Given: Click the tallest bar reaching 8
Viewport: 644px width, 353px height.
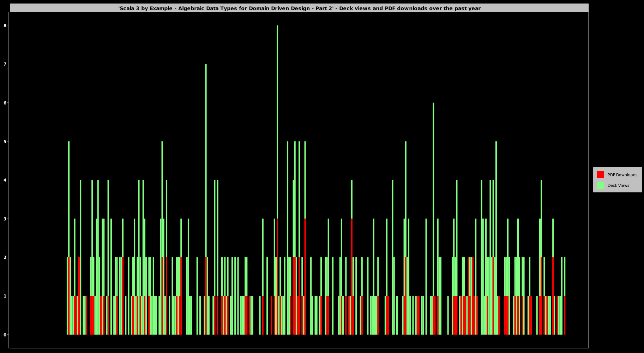Looking at the screenshot, I should pos(277,180).
